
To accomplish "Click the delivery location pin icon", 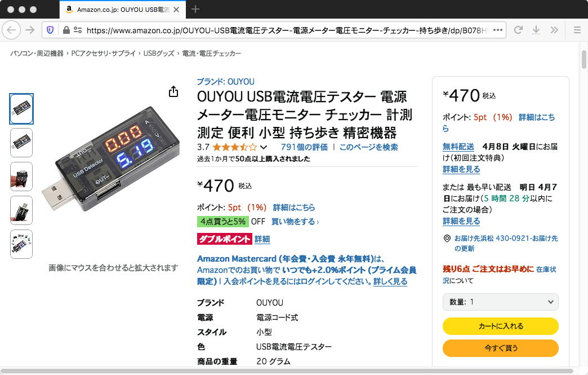I will click(x=447, y=239).
